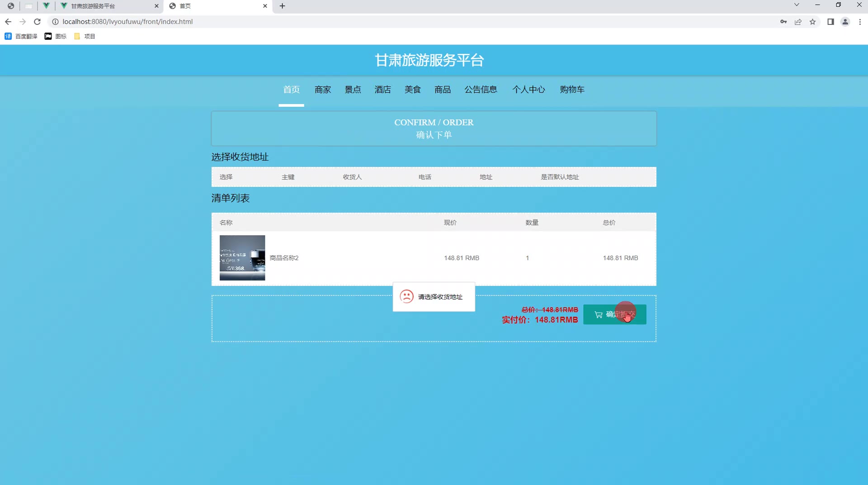Open the 图标 bookmark
The width and height of the screenshot is (868, 485).
click(55, 36)
